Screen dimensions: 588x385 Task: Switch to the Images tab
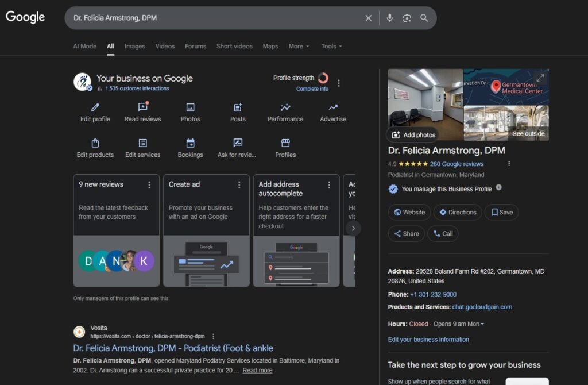click(x=135, y=46)
